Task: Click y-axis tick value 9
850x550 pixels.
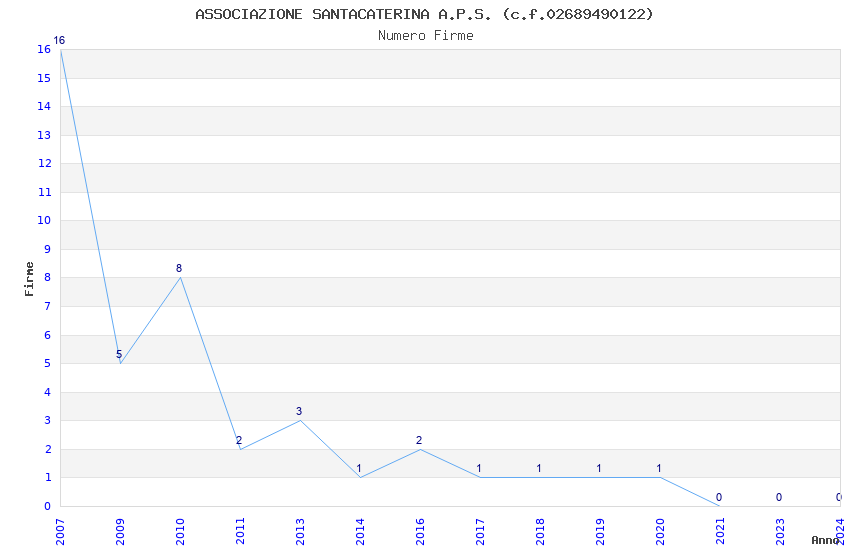Action: 48,249
